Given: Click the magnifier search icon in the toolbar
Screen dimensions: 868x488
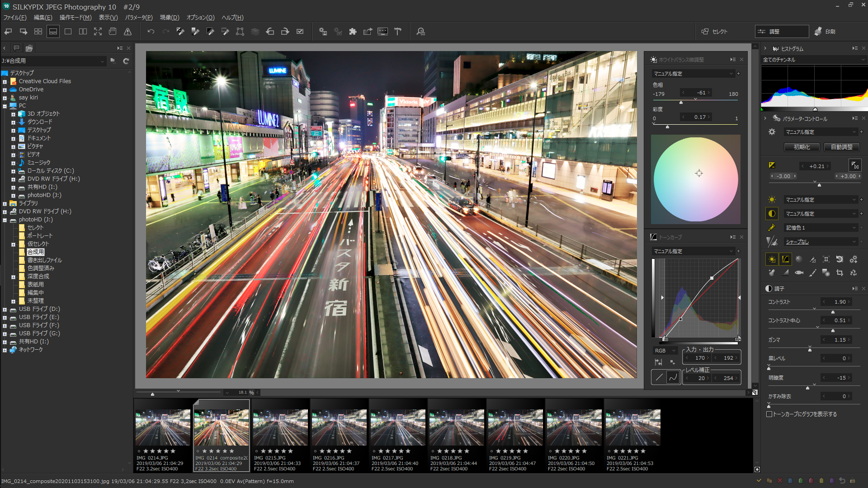Looking at the screenshot, I should click(x=421, y=32).
